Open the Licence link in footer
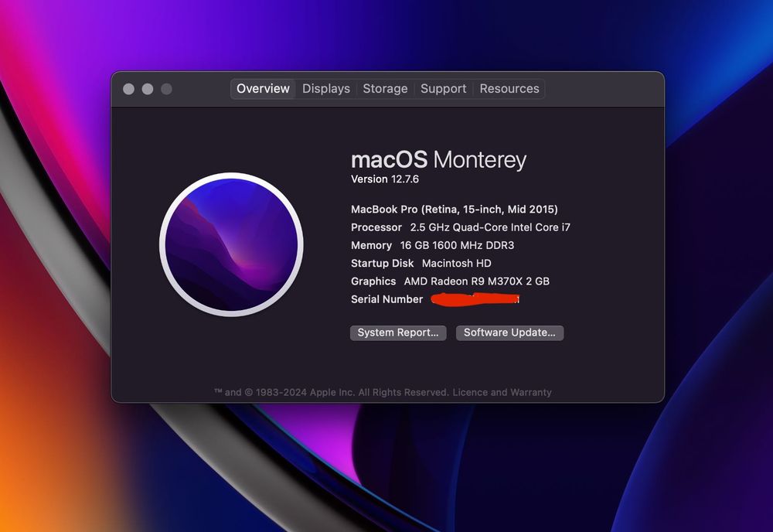773x532 pixels. [470, 393]
